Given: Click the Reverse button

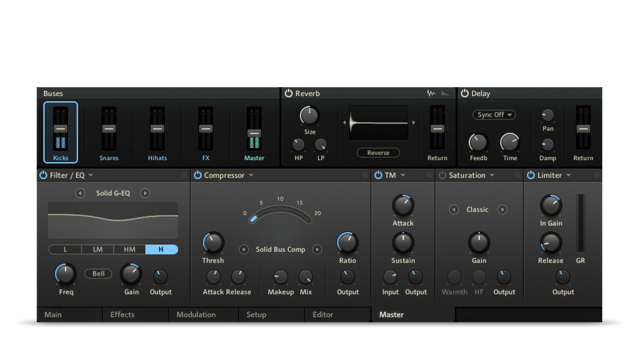Looking at the screenshot, I should 378,153.
